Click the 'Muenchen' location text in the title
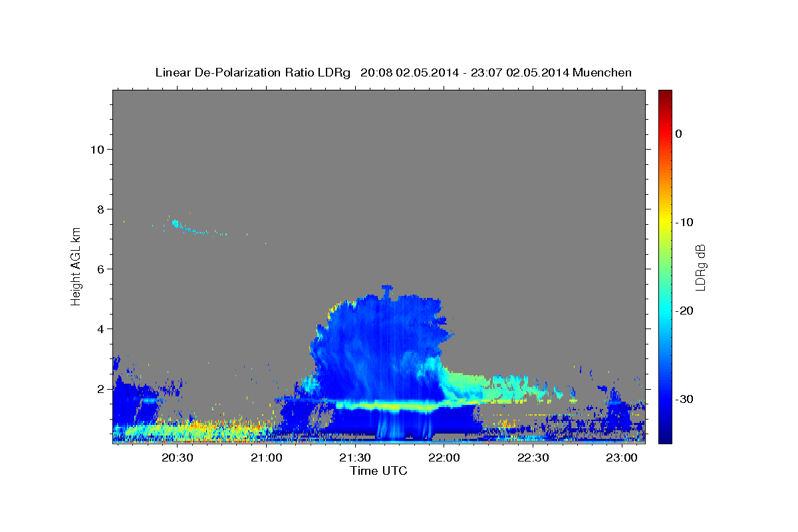 click(x=602, y=72)
